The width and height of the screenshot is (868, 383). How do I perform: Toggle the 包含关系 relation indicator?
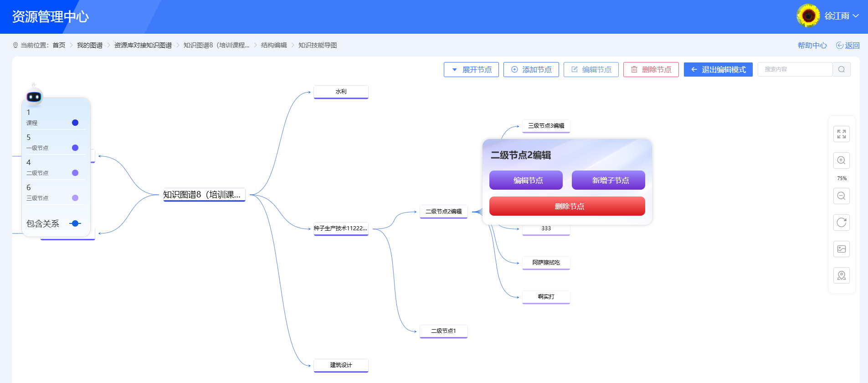(75, 223)
